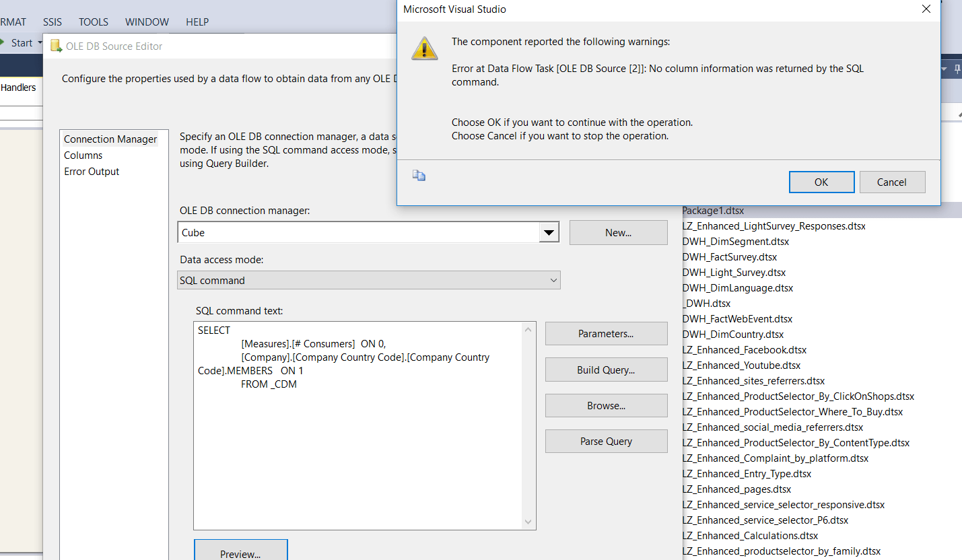Close the Microsoft Visual Studio warning dialog

(x=926, y=9)
